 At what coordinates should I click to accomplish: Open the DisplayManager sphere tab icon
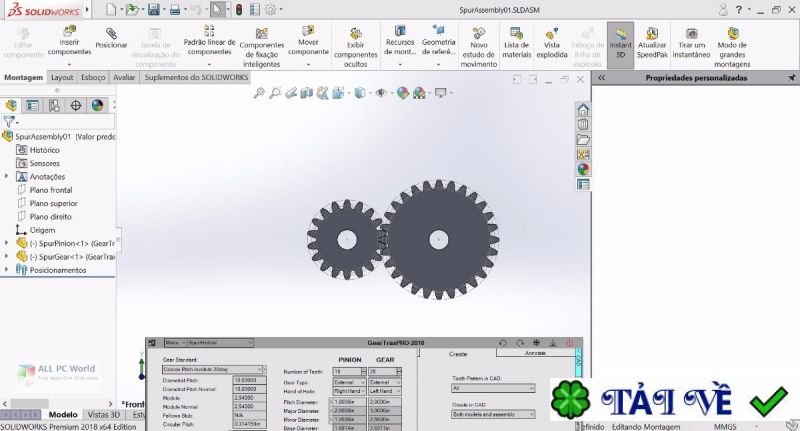tap(97, 105)
